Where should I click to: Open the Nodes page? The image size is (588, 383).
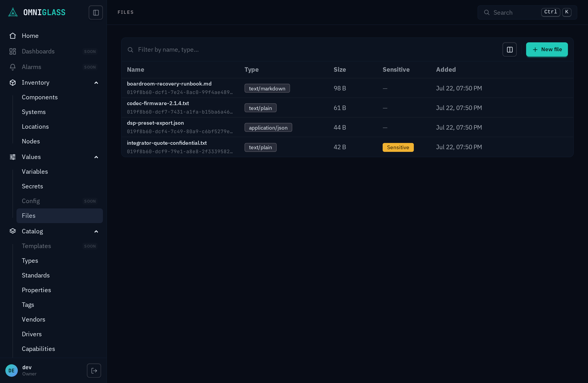[x=59, y=141]
